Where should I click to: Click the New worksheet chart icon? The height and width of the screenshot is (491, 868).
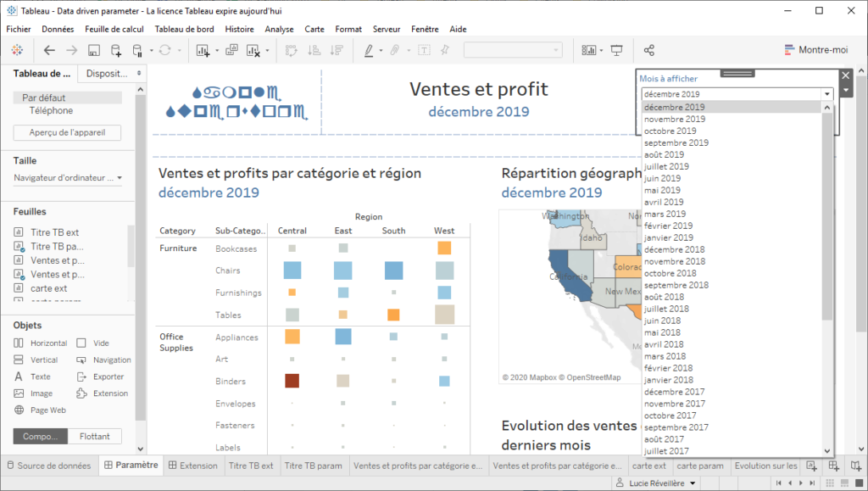pos(203,50)
